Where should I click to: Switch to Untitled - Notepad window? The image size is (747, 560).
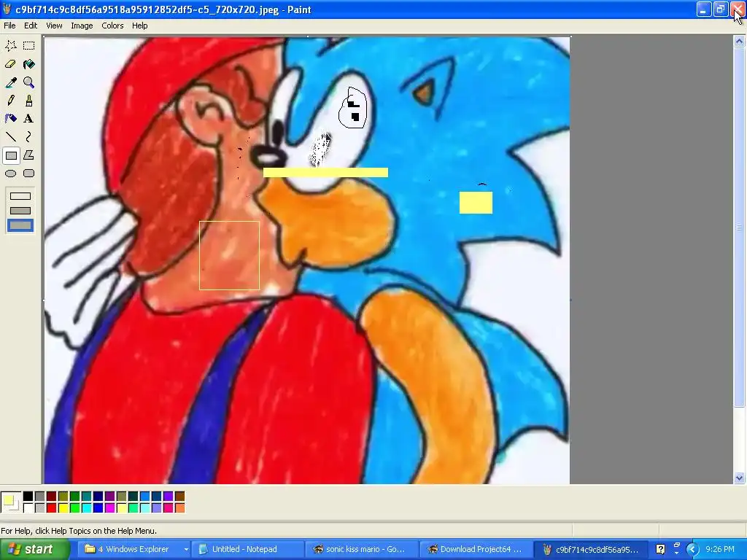(x=247, y=549)
